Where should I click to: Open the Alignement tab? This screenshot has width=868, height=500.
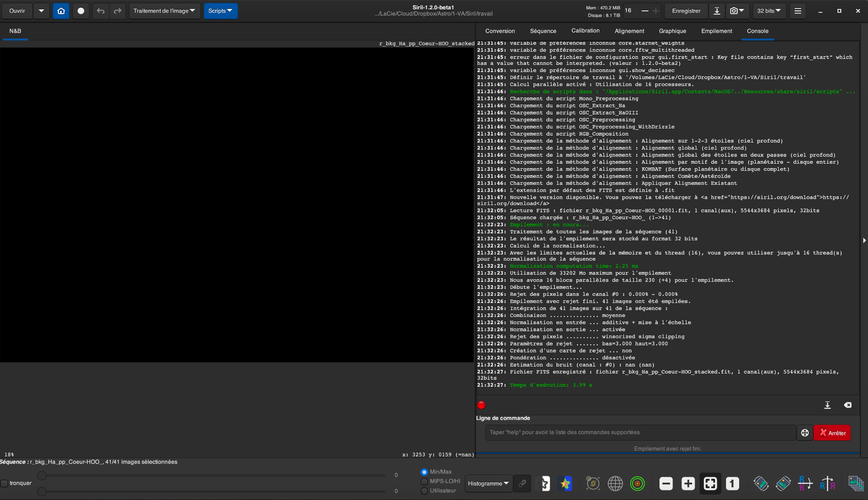click(629, 31)
